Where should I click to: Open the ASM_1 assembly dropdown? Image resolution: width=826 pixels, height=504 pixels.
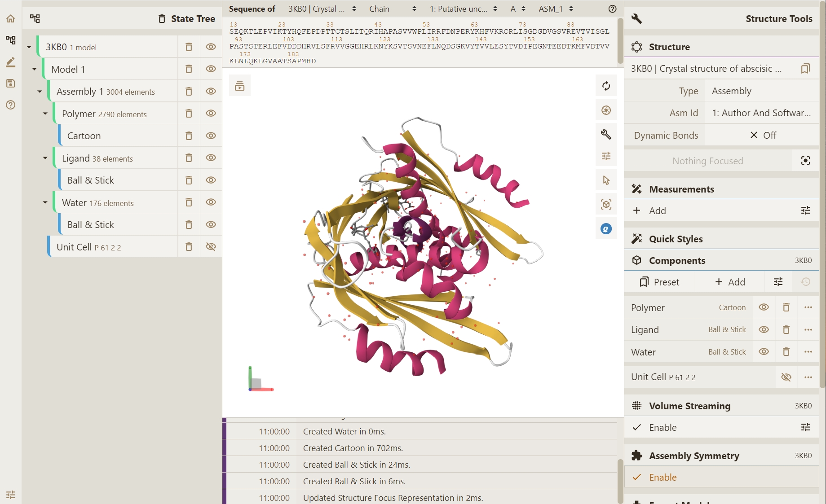click(556, 9)
